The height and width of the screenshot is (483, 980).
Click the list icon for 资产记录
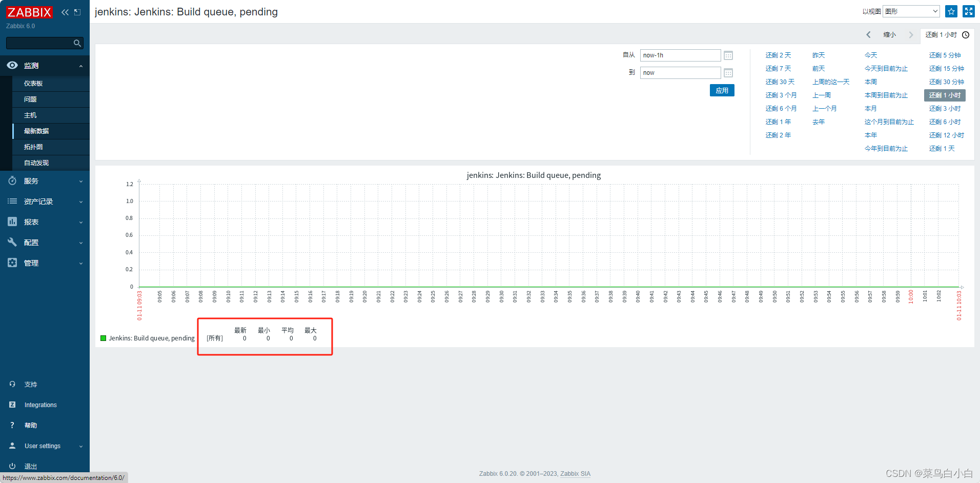tap(12, 201)
